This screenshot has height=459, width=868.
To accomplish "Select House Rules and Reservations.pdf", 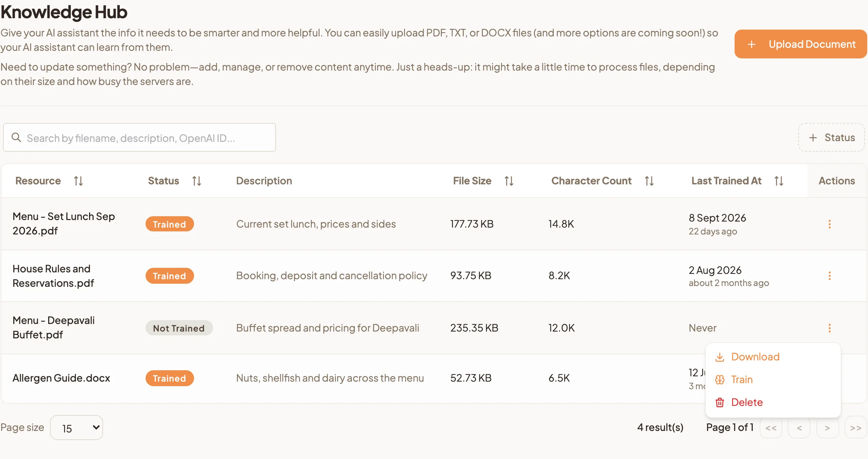I will point(53,276).
